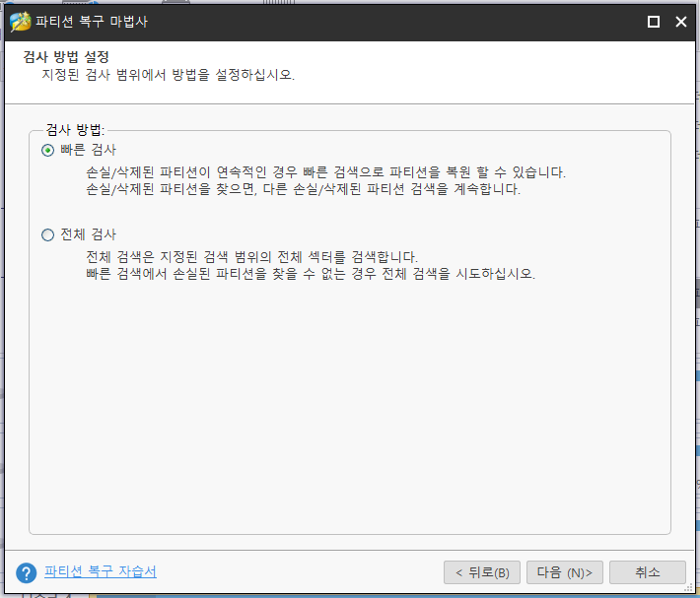Click the 검사 방법 설정 heading text

tap(66, 56)
